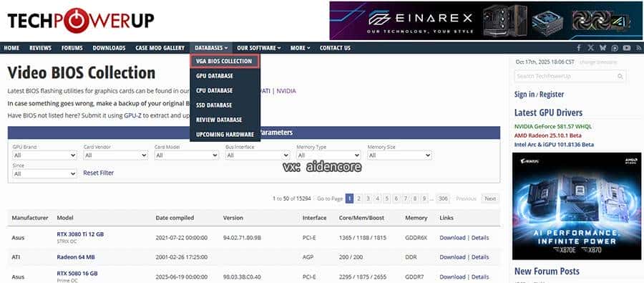Go to results page 9
The image size is (644, 283).
tap(424, 198)
